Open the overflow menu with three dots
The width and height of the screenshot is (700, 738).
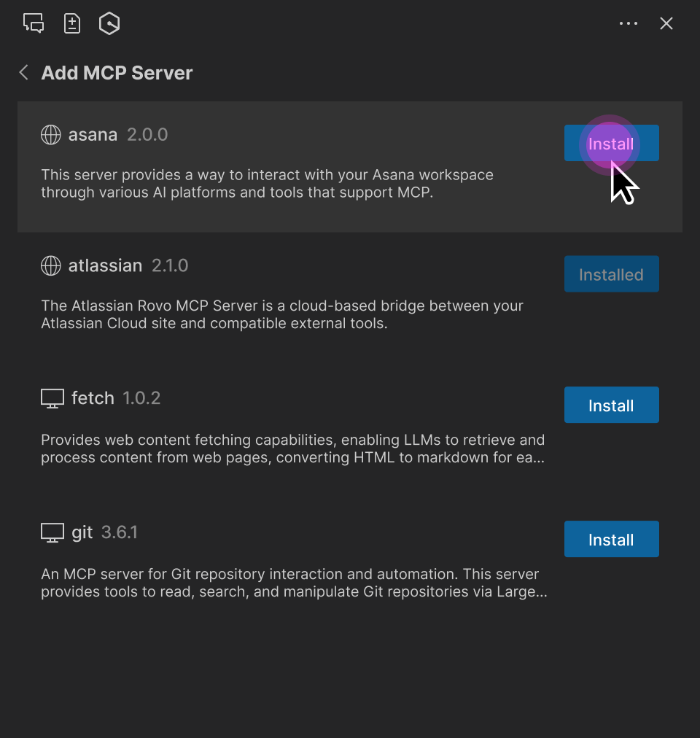(x=629, y=23)
